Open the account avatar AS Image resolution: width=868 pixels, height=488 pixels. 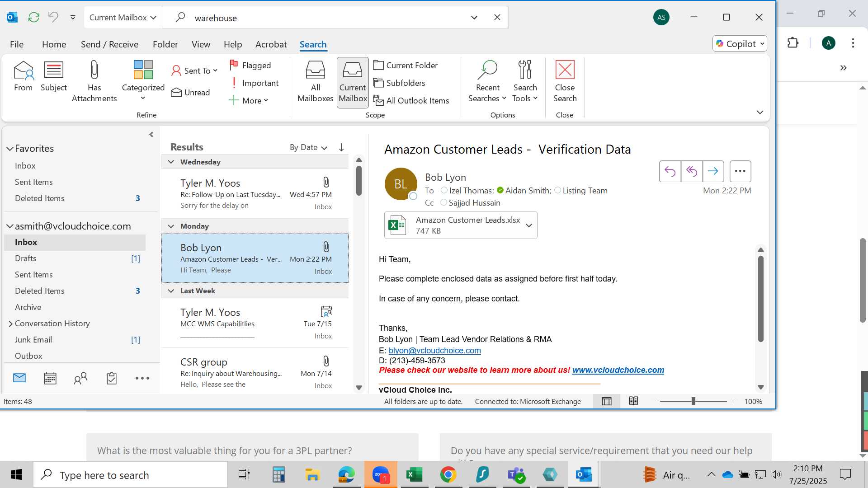(x=661, y=17)
